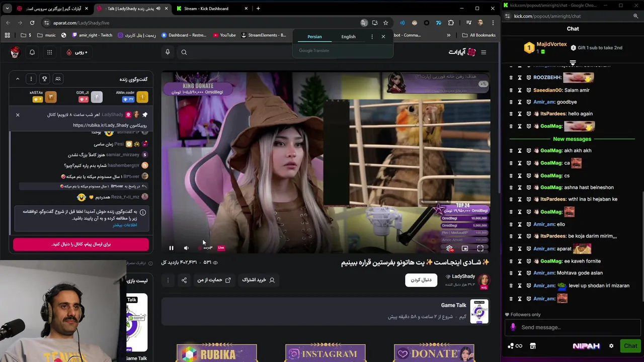This screenshot has height=362, width=644.
Task: Click the pink follow-to-send-message button
Action: click(x=81, y=244)
